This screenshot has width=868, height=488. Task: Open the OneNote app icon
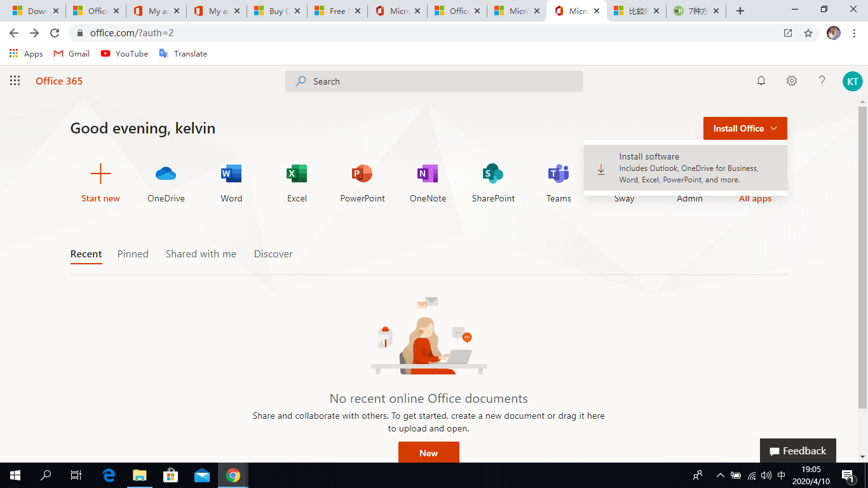(428, 173)
